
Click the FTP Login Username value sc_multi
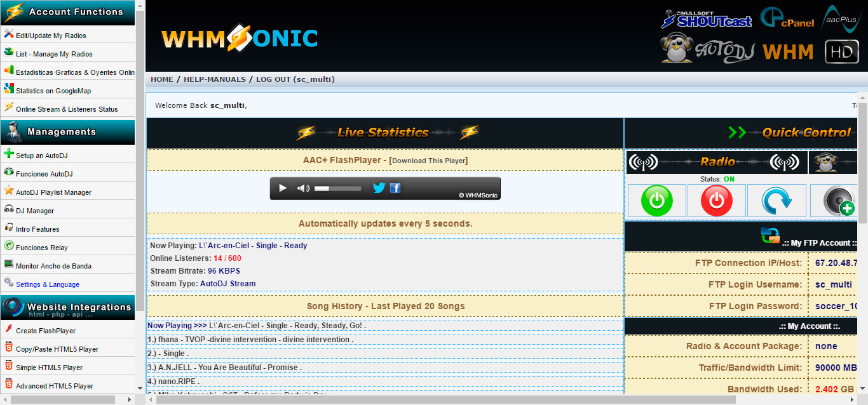(834, 284)
